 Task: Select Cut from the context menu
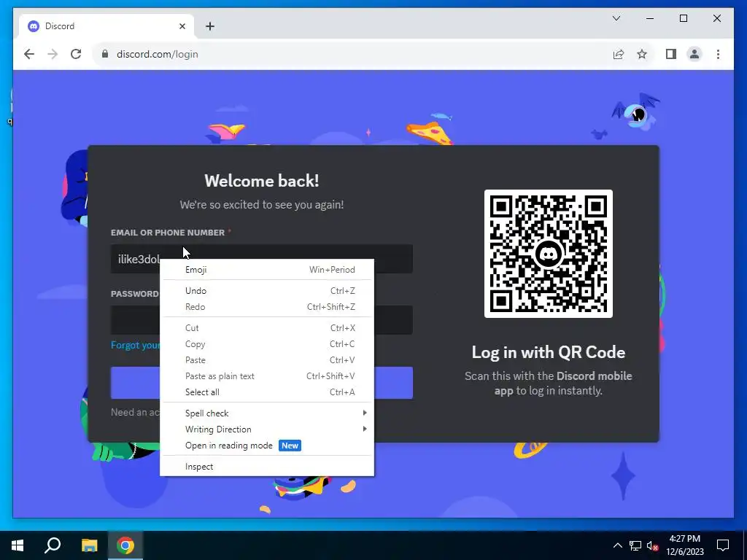coord(267,327)
